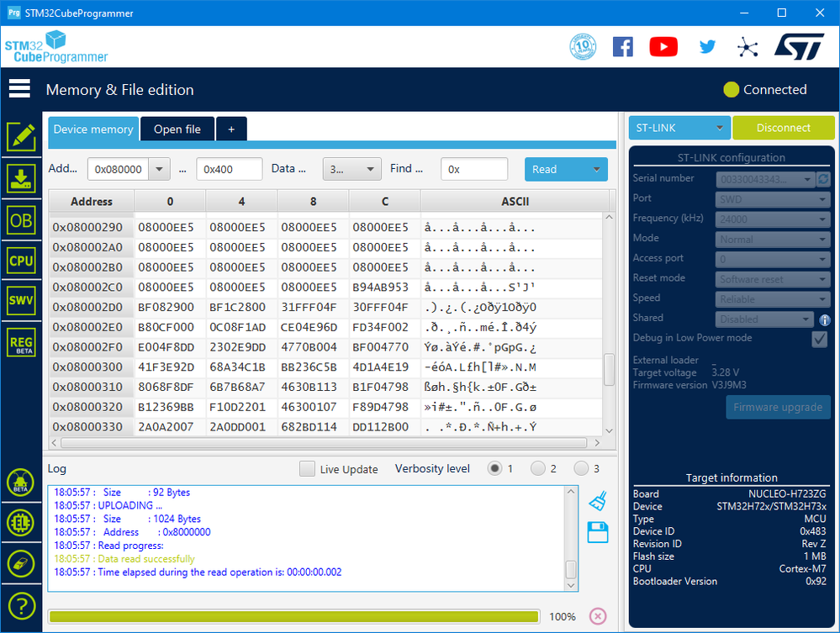This screenshot has height=633, width=840.
Task: Click the full chip erase eraser icon
Action: [21, 563]
